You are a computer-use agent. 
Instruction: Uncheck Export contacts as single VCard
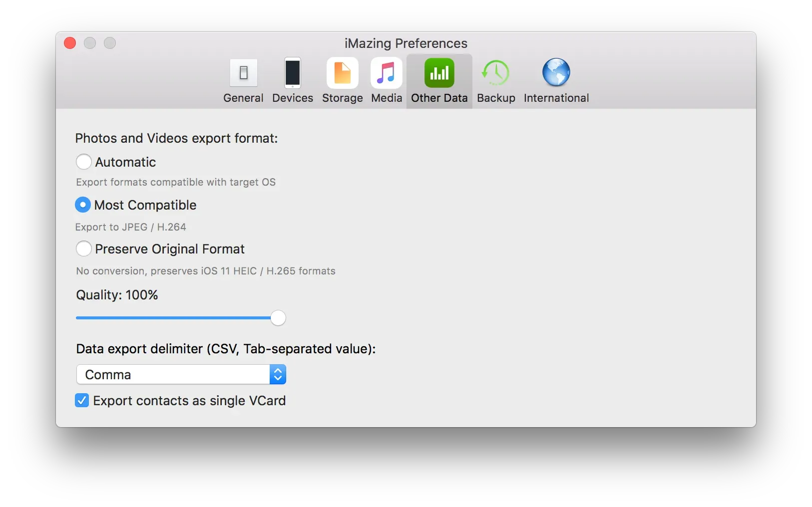click(82, 400)
